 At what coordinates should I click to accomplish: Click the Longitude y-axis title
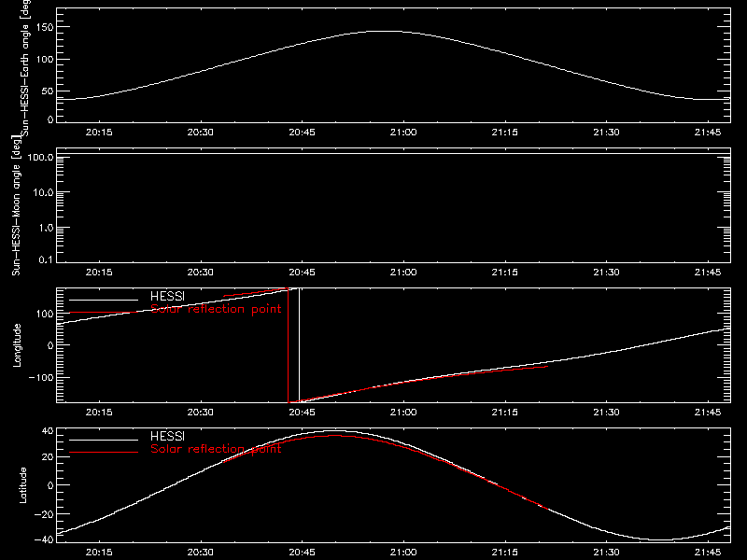point(17,345)
